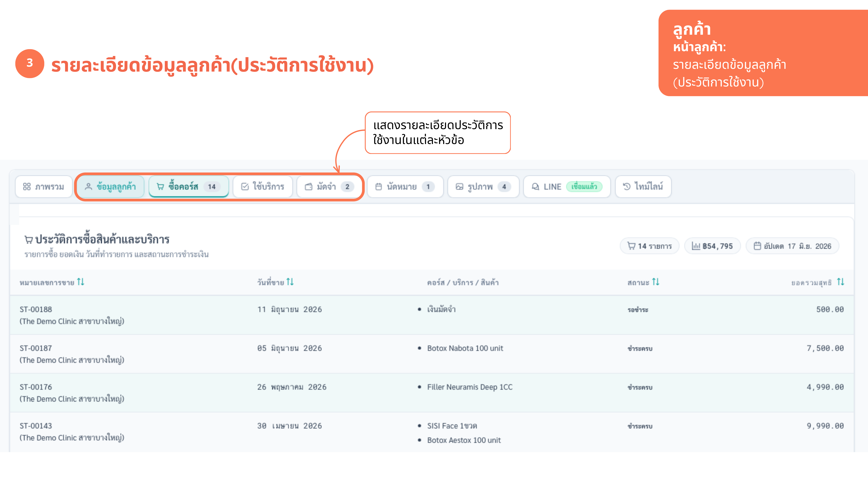This screenshot has width=868, height=488.
Task: Click the 14 count badge on ซื้อคอร์ส
Action: (x=212, y=187)
